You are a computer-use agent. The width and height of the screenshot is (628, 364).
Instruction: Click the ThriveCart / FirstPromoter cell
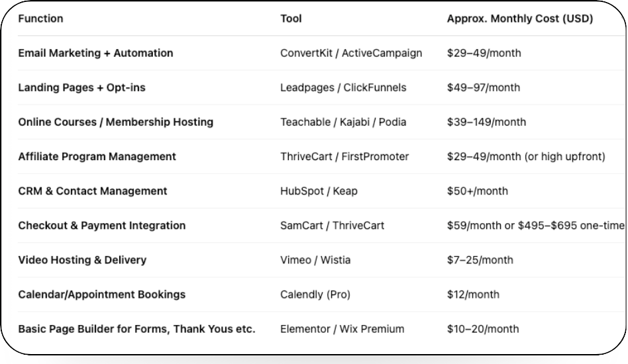point(344,156)
